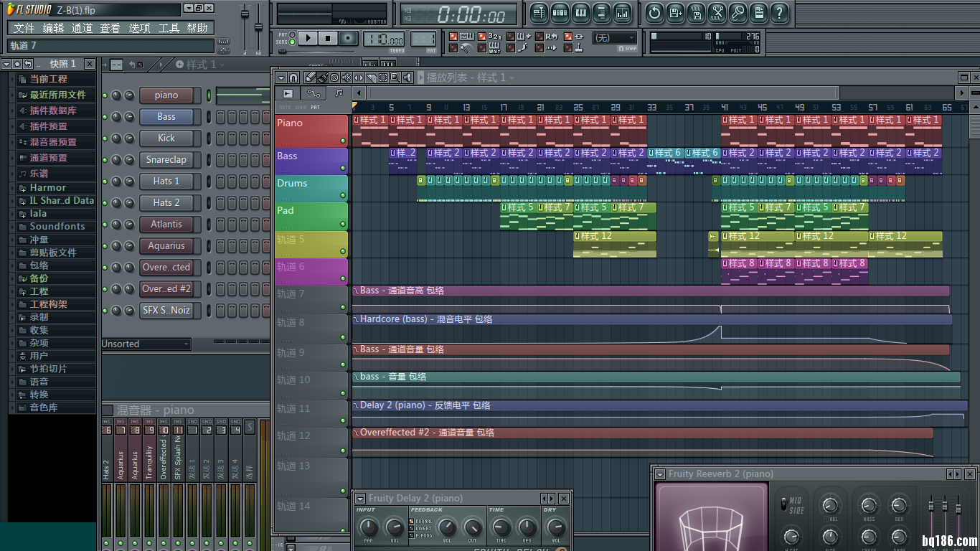Viewport: 980px width, 551px height.
Task: Select the Atlantis channel button
Action: tap(166, 225)
